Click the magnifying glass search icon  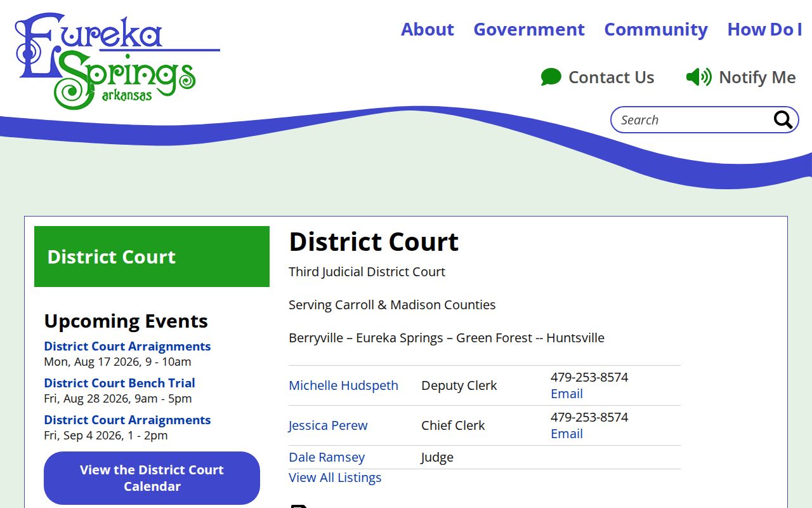783,119
